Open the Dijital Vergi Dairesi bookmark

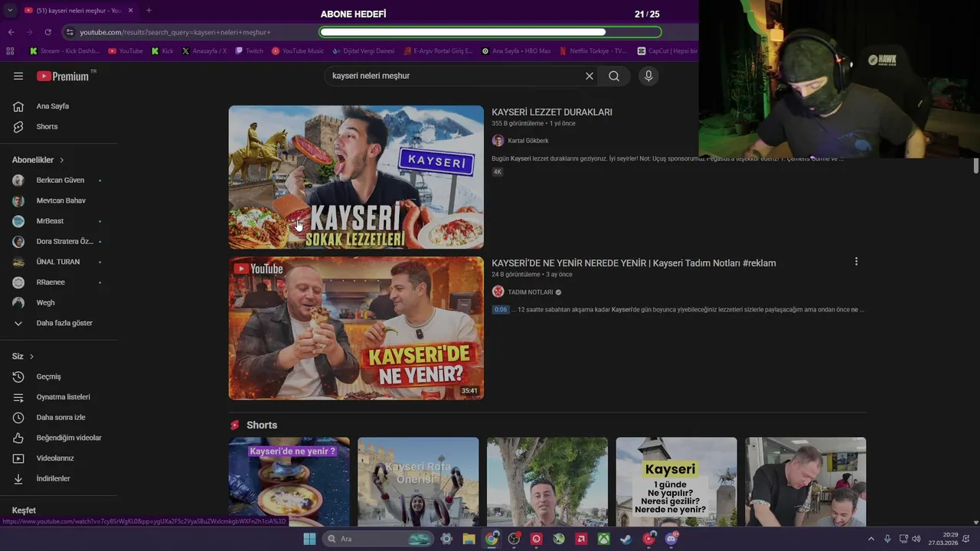364,51
